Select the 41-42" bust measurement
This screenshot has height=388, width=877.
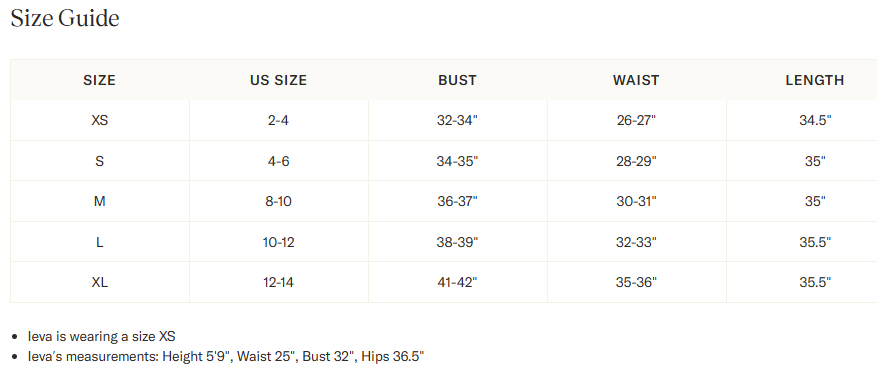coord(458,282)
